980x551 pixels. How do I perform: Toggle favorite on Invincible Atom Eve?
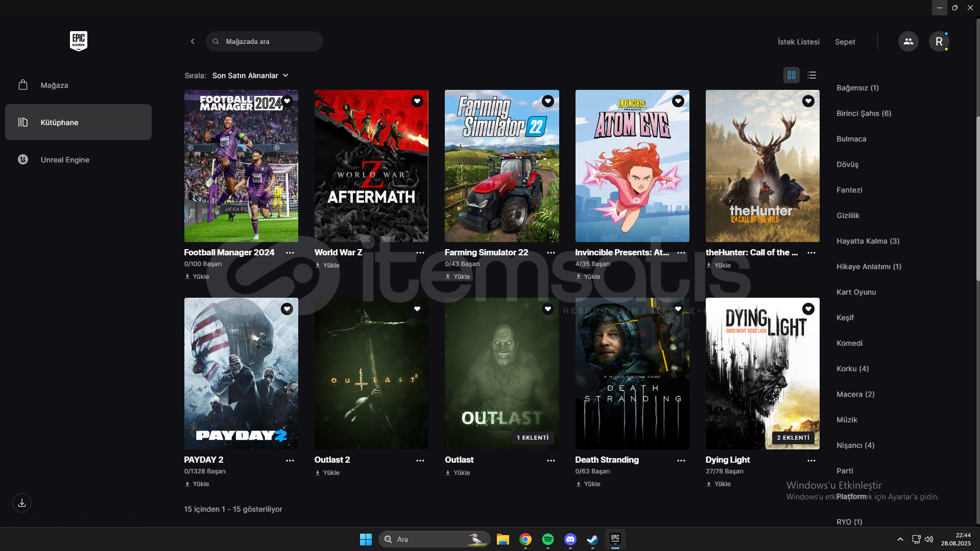point(678,101)
